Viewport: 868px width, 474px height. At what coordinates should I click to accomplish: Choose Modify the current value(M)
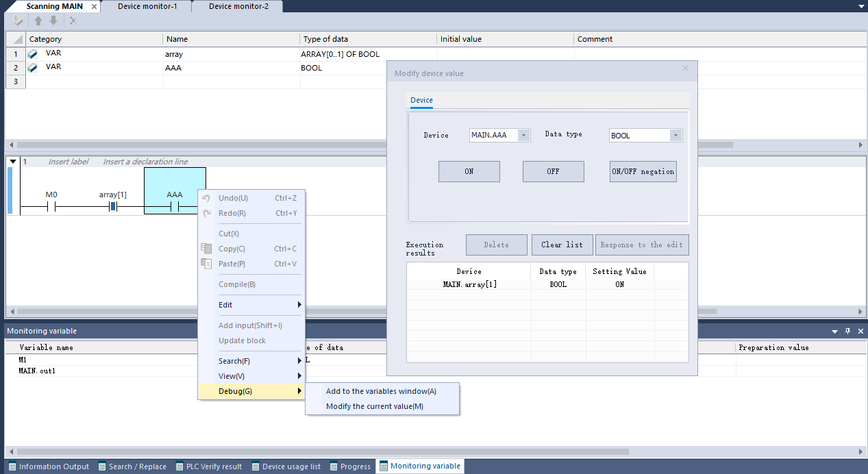pos(374,406)
